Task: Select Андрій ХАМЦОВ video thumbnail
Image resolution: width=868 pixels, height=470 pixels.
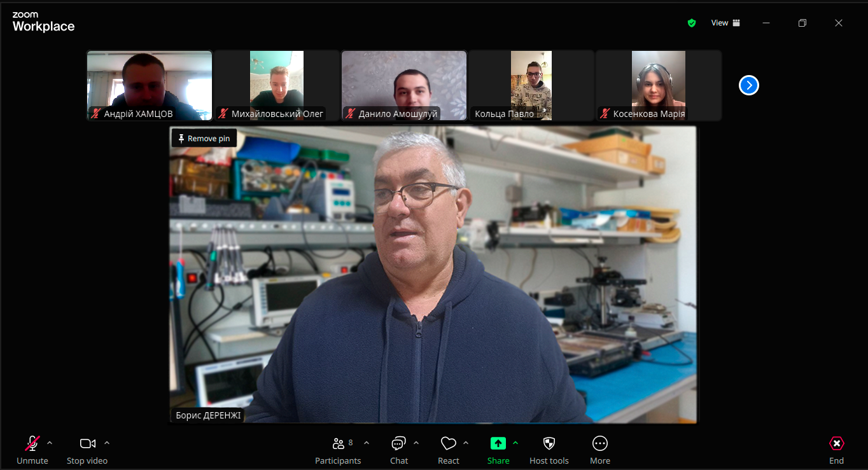Action: (x=150, y=86)
